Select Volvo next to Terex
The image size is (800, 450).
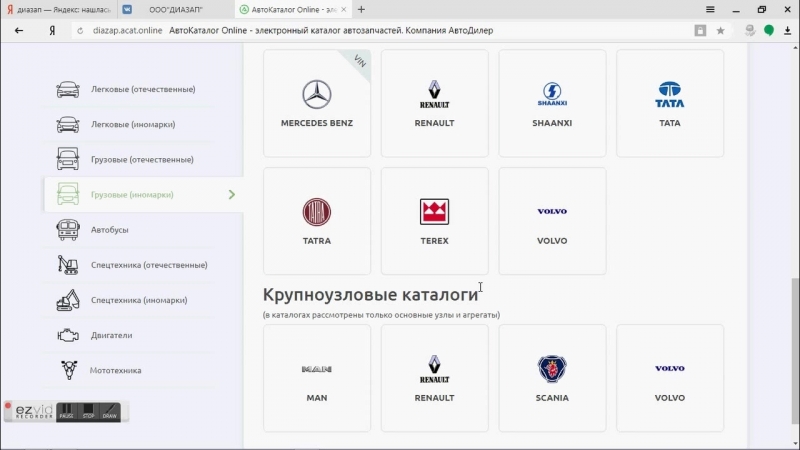pyautogui.click(x=552, y=221)
